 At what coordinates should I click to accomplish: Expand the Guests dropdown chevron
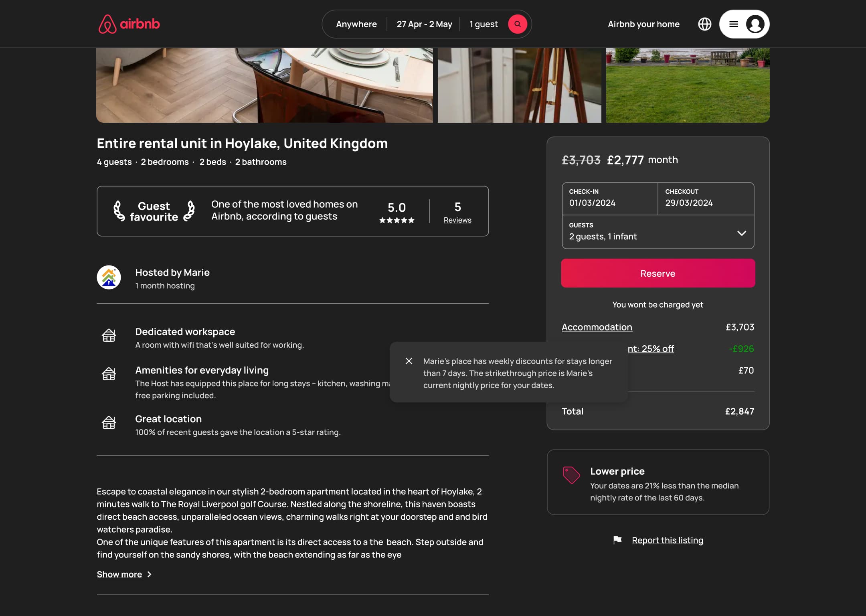coord(741,233)
